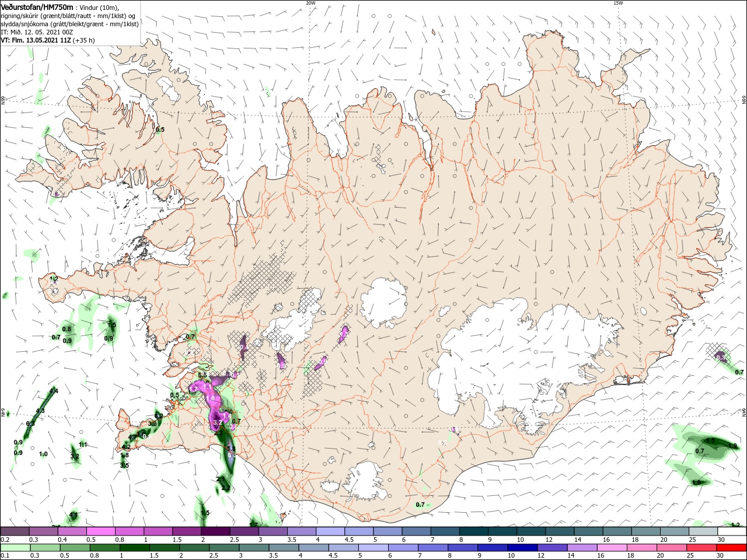The height and width of the screenshot is (560, 747).
Task: Click the darkest purple swatch in the upper scale
Action: pyautogui.click(x=215, y=531)
